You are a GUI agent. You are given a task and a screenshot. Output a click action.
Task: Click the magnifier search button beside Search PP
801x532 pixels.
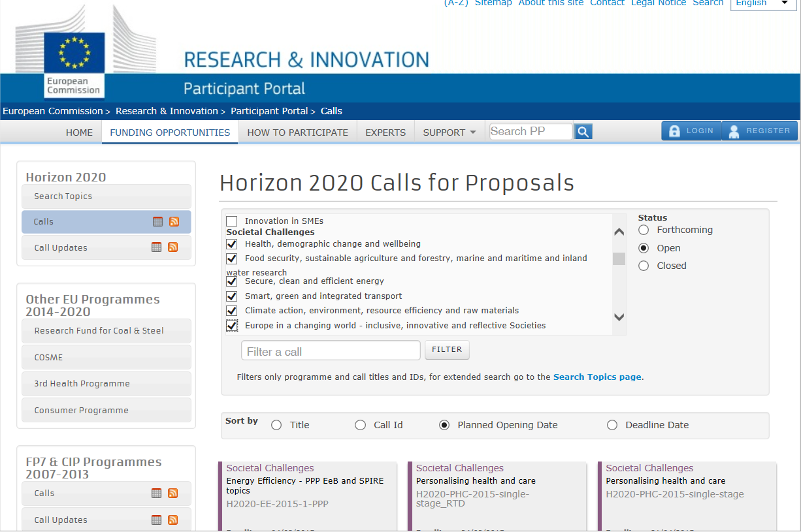pos(583,132)
